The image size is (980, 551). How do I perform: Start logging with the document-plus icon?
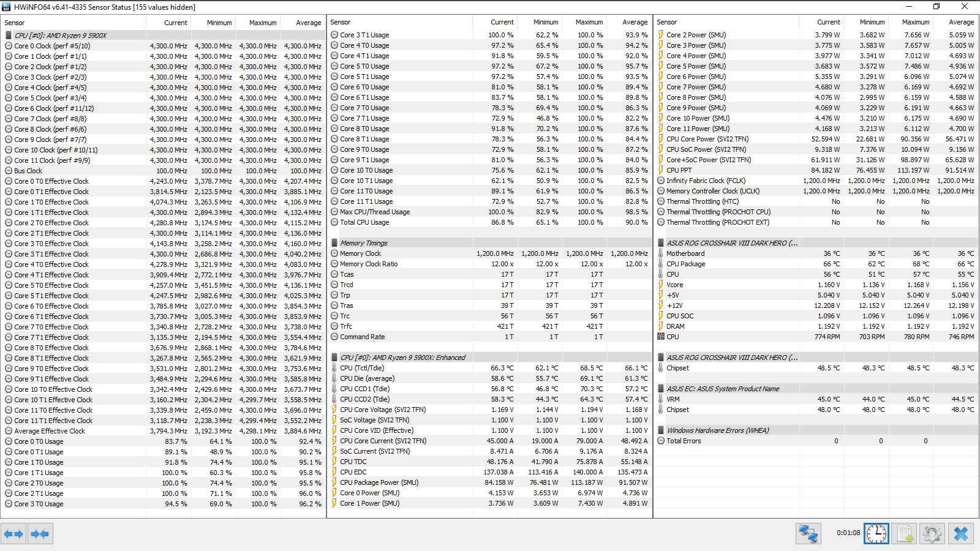pos(904,534)
